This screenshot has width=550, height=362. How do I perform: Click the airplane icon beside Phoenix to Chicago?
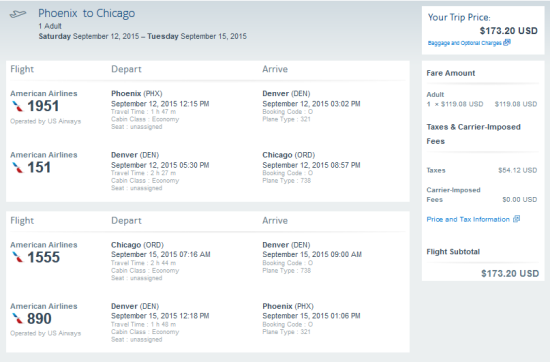point(18,14)
